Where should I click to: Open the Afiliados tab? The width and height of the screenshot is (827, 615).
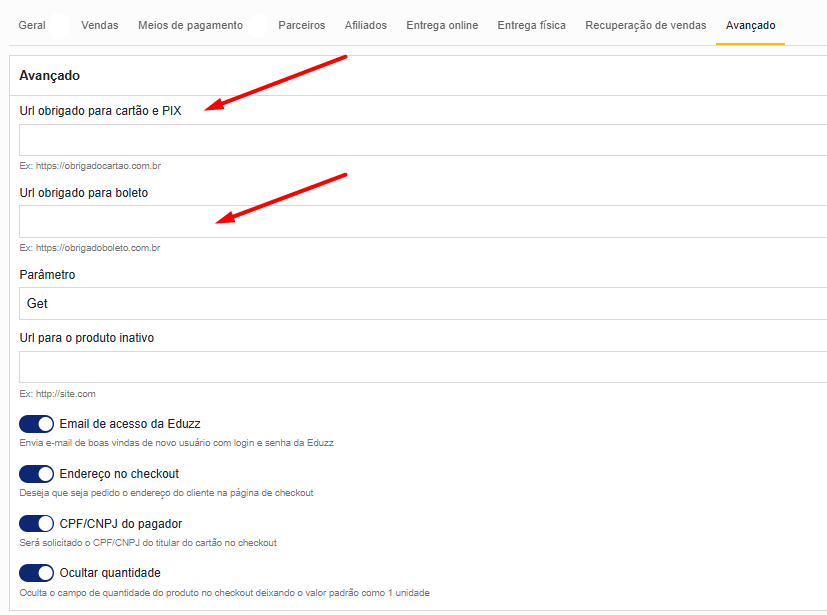(365, 25)
